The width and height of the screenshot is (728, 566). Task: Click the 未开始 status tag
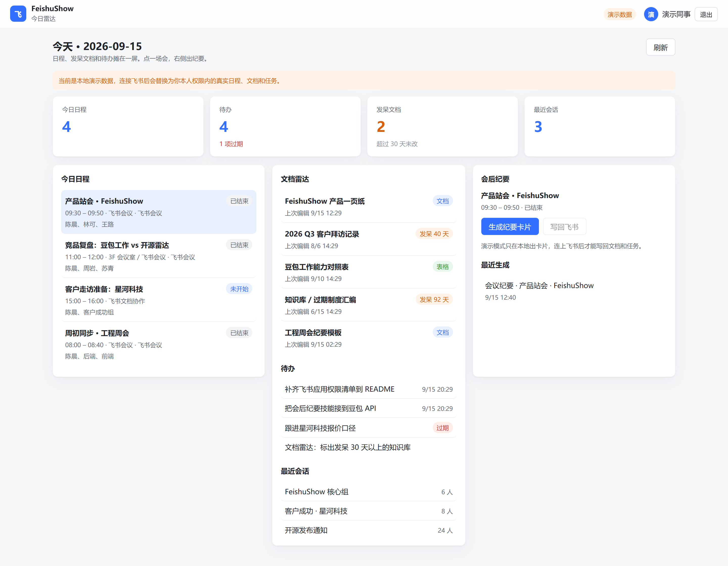[x=239, y=289]
